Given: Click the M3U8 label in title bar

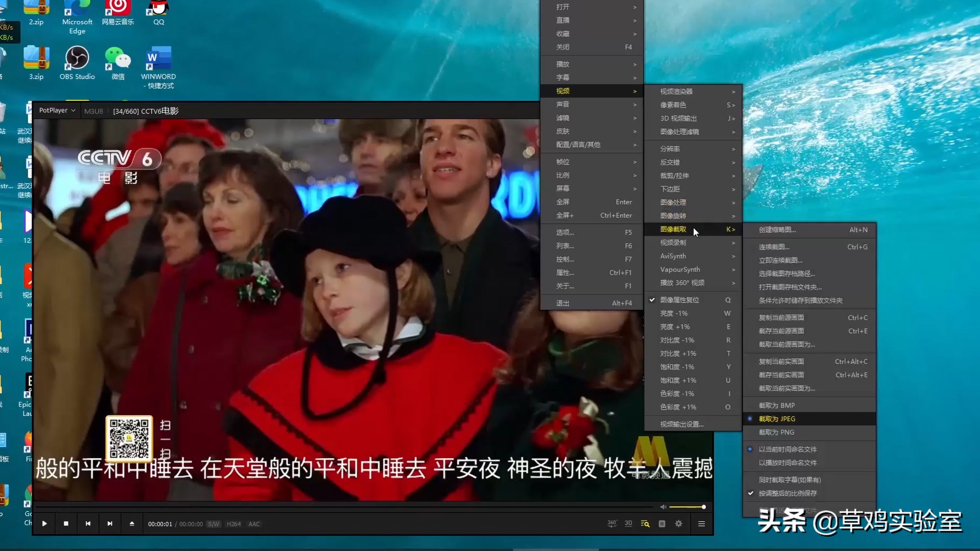Looking at the screenshot, I should tap(93, 111).
